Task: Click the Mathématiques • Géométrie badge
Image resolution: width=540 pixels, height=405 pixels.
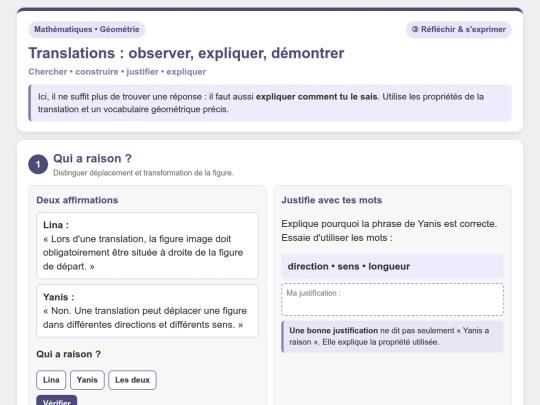Action: click(87, 29)
